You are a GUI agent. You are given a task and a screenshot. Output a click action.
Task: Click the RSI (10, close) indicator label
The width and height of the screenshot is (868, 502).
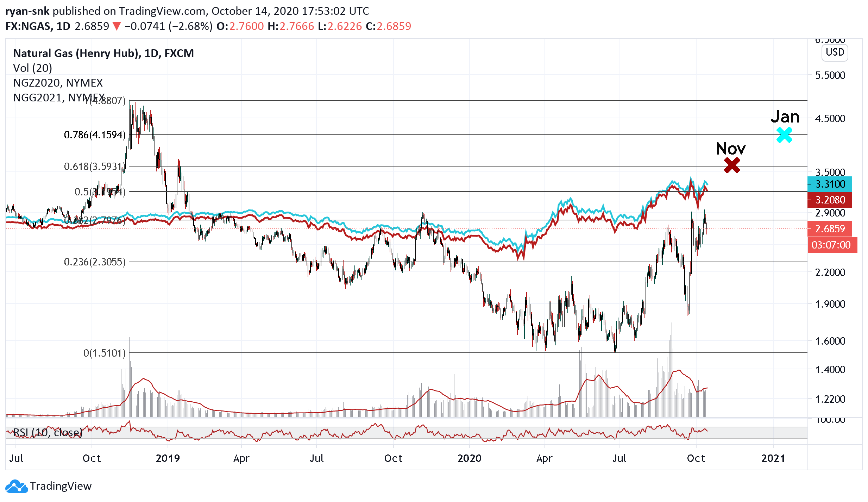pyautogui.click(x=48, y=432)
